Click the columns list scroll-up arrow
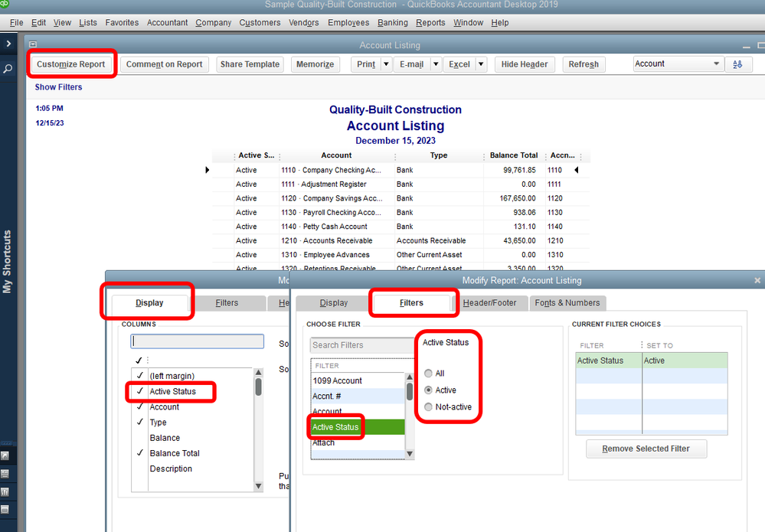 pyautogui.click(x=259, y=373)
